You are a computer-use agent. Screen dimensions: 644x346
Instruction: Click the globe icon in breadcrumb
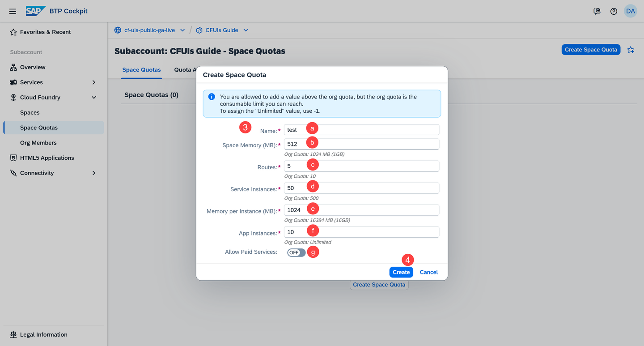click(118, 30)
